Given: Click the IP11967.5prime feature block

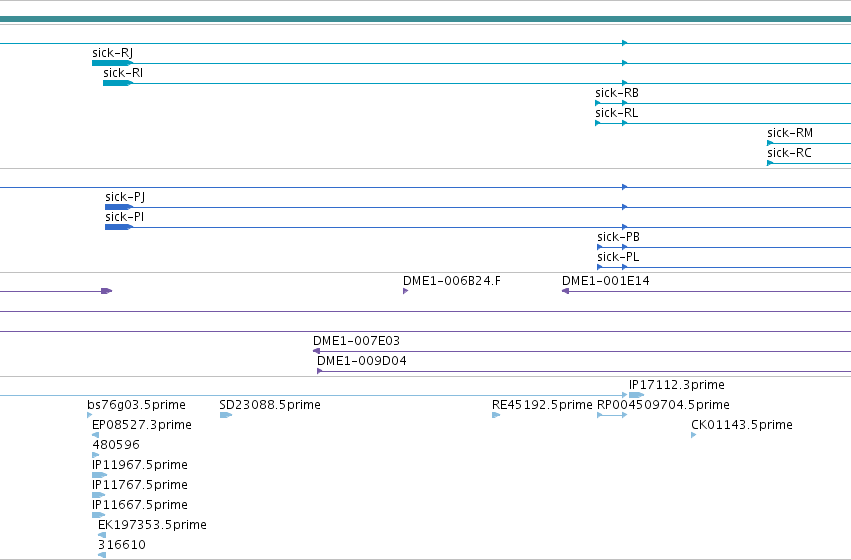Looking at the screenshot, I should (99, 476).
